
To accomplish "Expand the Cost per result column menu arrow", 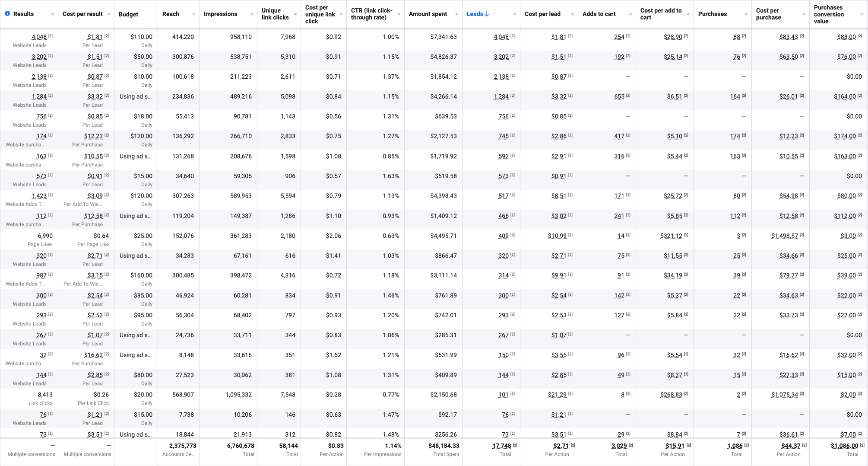I will (109, 14).
